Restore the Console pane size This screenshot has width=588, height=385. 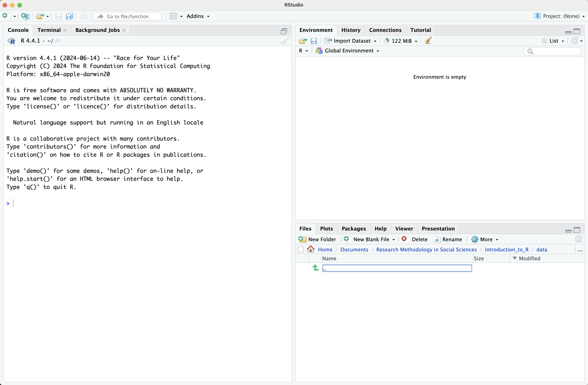click(284, 31)
